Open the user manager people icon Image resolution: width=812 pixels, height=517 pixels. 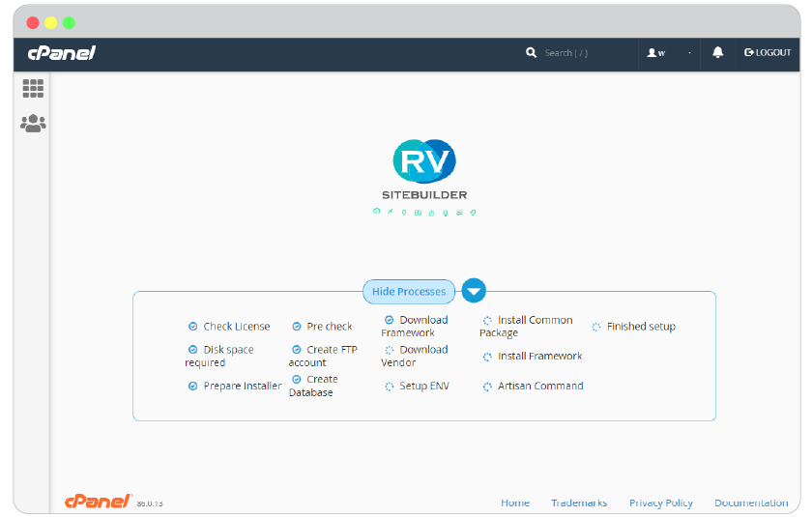pyautogui.click(x=33, y=123)
